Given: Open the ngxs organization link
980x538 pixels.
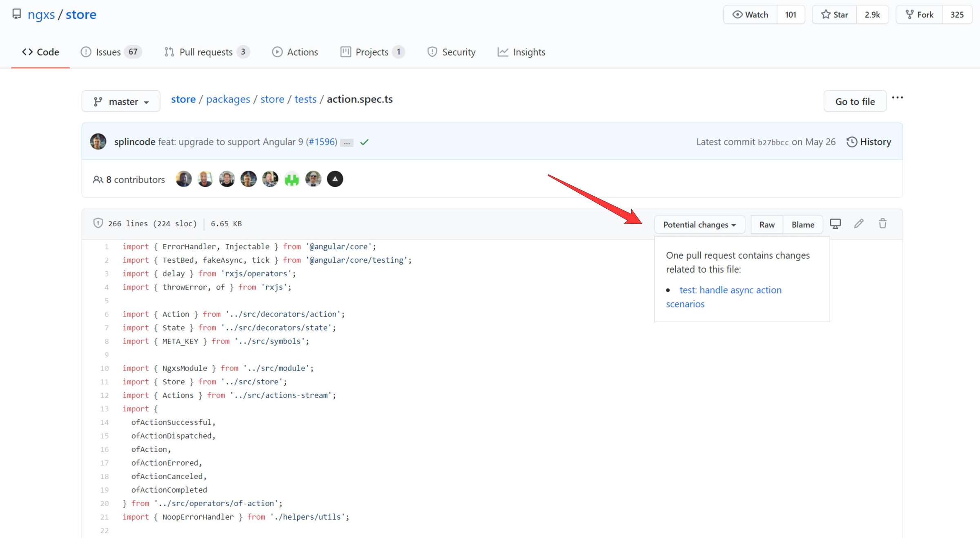Looking at the screenshot, I should (x=41, y=14).
